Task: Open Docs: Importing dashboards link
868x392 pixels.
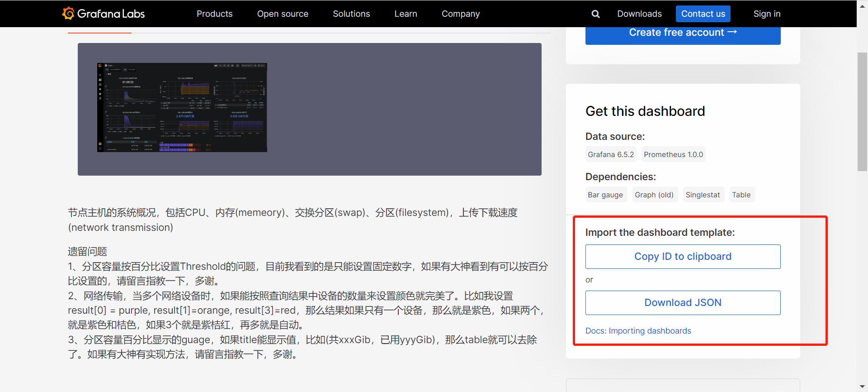Action: [638, 331]
